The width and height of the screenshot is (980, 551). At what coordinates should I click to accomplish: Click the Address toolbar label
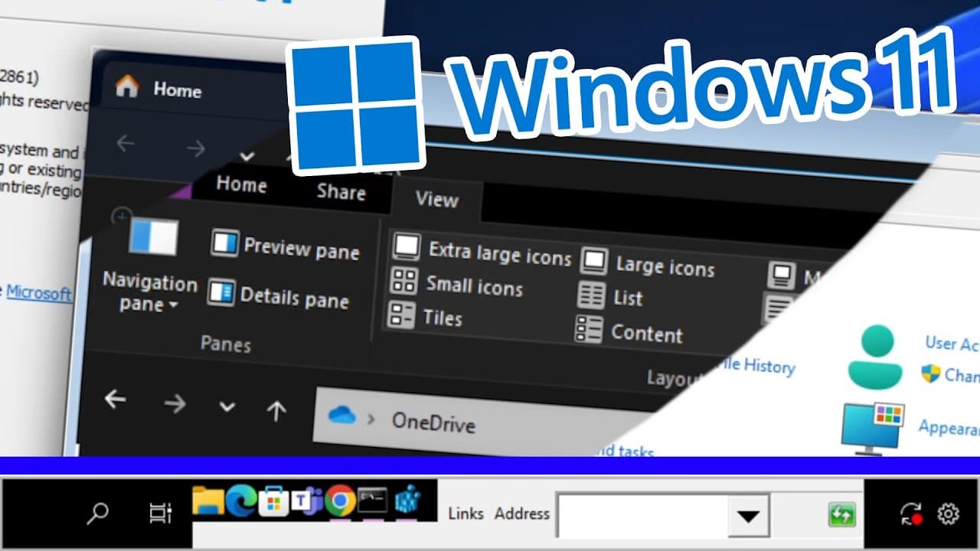522,514
